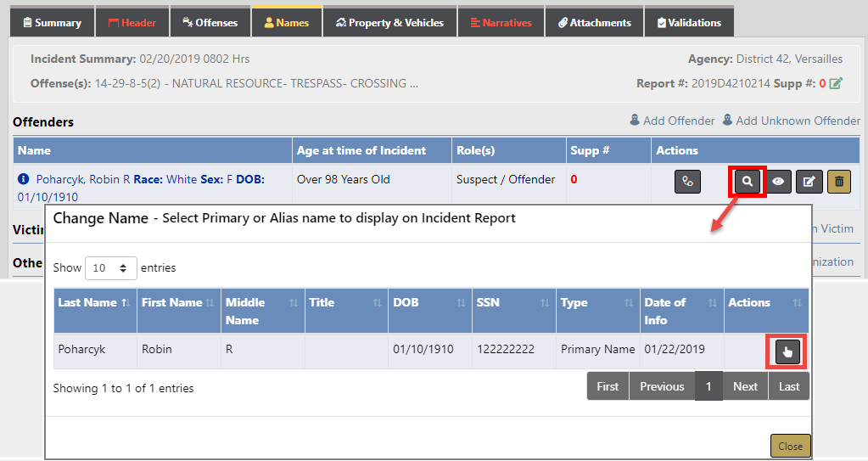
Task: Go to Next page of entries
Action: (x=745, y=386)
